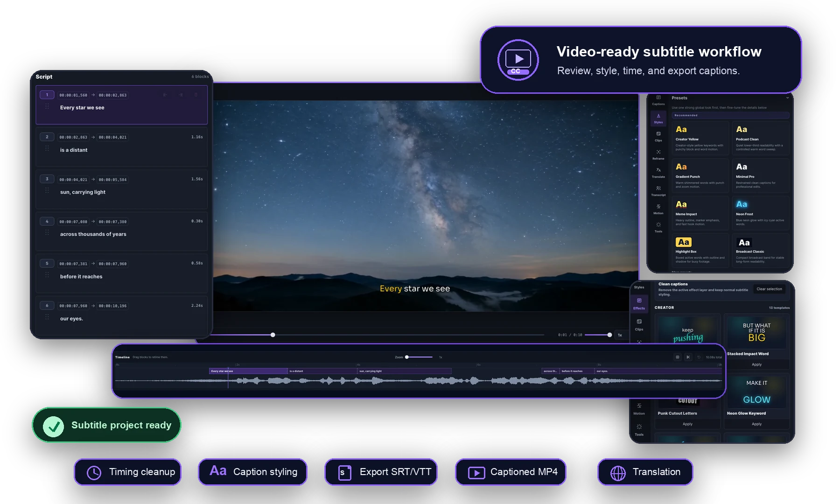Pick the Meme Impact preset
The height and width of the screenshot is (504, 840).
(700, 213)
